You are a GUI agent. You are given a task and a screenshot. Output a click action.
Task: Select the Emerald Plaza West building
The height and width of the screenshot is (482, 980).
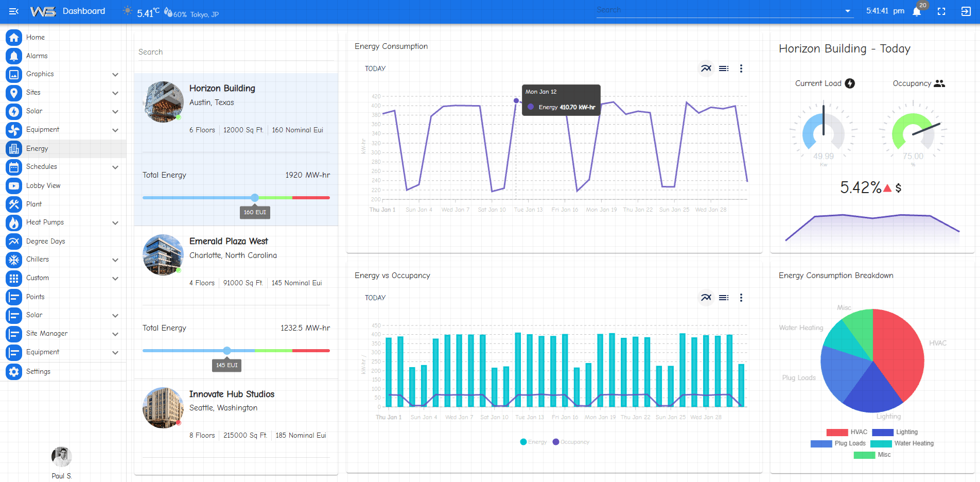coord(229,241)
